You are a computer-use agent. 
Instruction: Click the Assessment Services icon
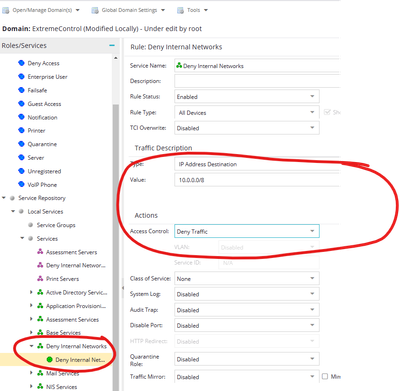pyautogui.click(x=40, y=319)
